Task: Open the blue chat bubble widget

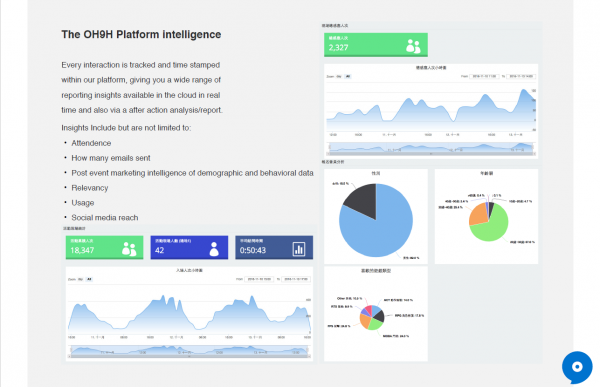Action: click(x=577, y=367)
